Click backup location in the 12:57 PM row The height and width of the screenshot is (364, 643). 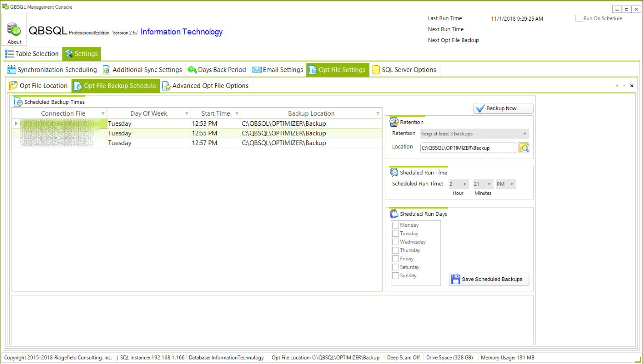(x=311, y=143)
